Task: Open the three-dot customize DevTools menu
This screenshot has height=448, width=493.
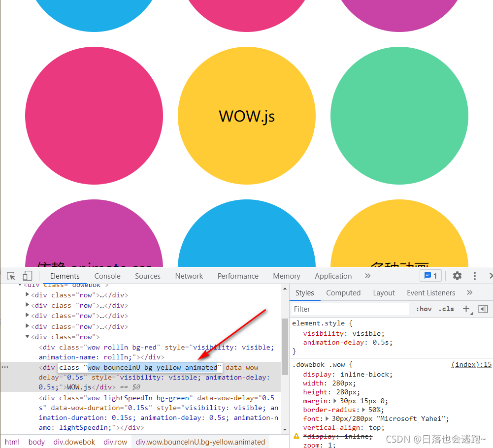Action: (x=474, y=276)
